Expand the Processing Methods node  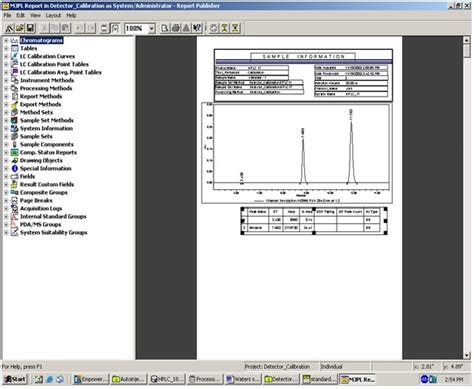coord(6,88)
